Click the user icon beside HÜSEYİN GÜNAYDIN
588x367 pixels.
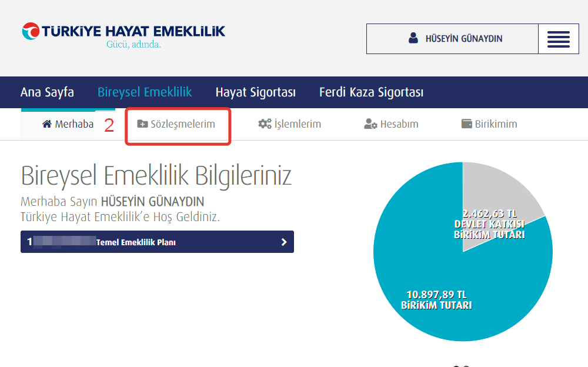click(x=413, y=38)
